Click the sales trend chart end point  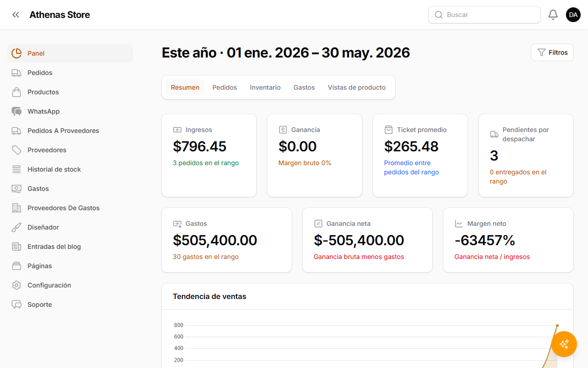point(557,325)
